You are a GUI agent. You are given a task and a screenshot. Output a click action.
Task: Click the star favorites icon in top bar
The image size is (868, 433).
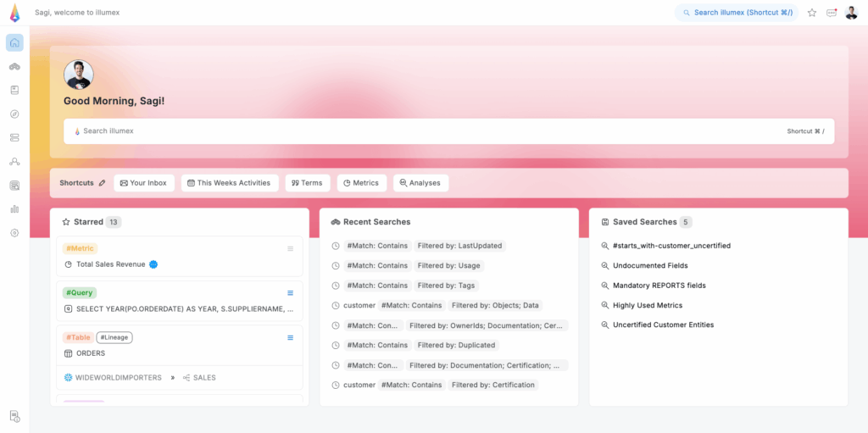point(811,13)
